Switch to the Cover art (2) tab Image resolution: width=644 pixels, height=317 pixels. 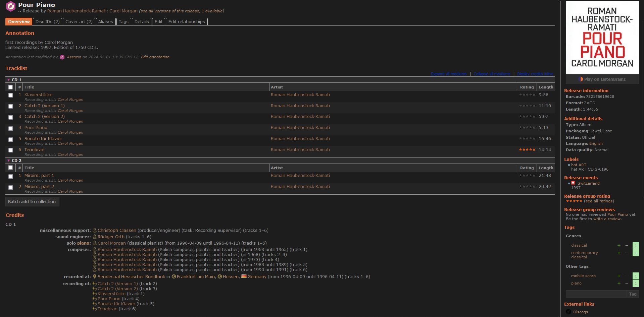[79, 22]
